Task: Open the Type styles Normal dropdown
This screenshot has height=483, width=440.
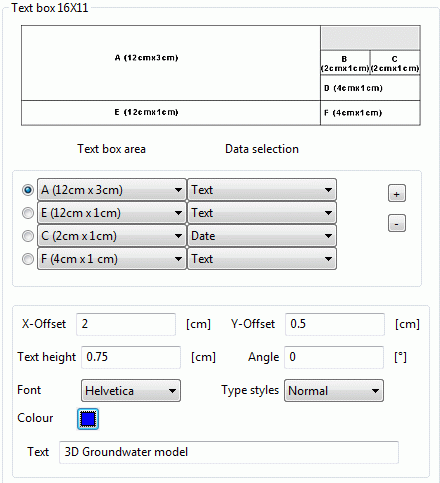Action: pos(334,390)
